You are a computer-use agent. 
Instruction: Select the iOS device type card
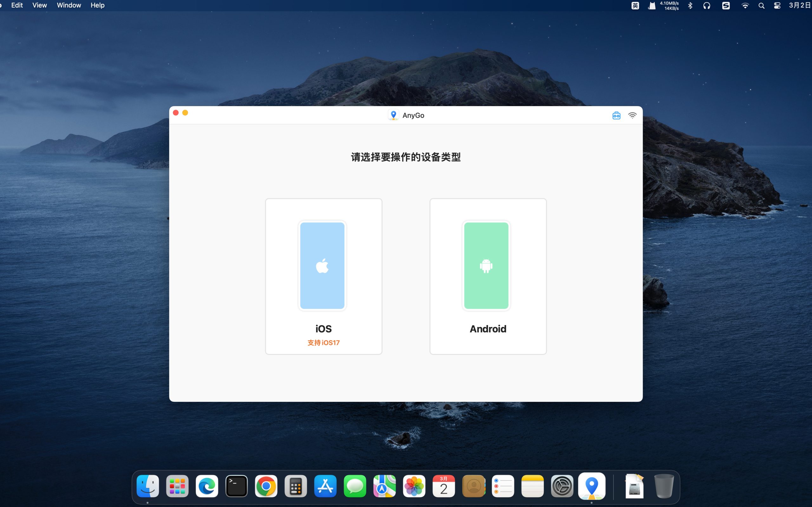coord(324,276)
